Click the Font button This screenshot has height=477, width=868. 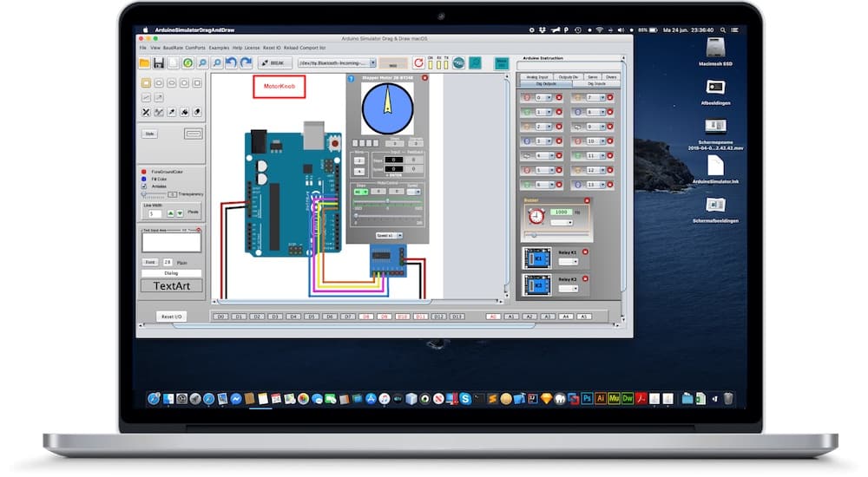pos(150,262)
